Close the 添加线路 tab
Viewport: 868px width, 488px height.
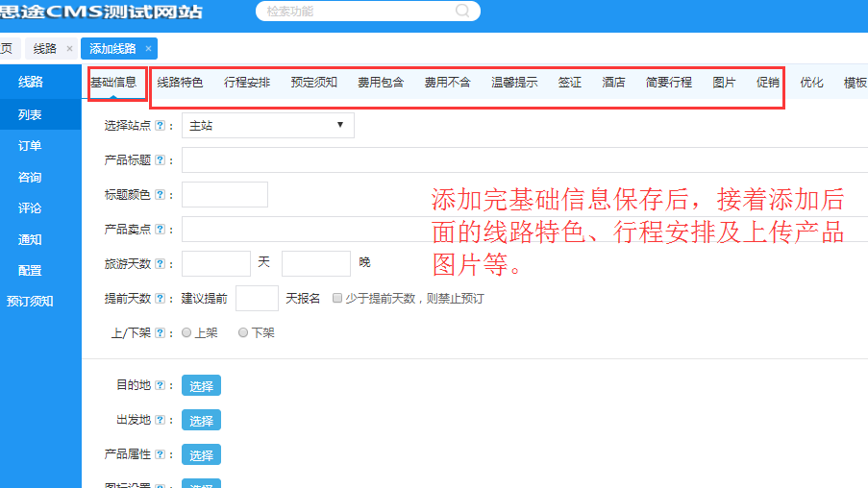148,48
